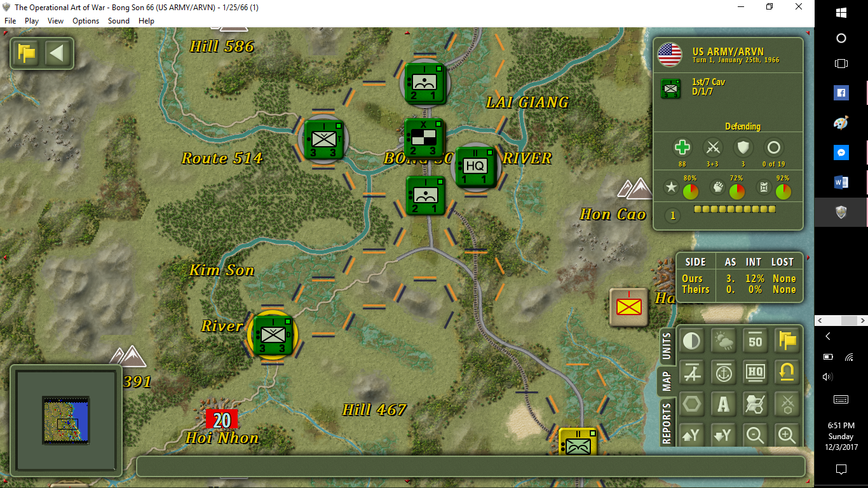Select the checkered brigade X unit counter
This screenshot has width=868, height=488.
tap(424, 138)
